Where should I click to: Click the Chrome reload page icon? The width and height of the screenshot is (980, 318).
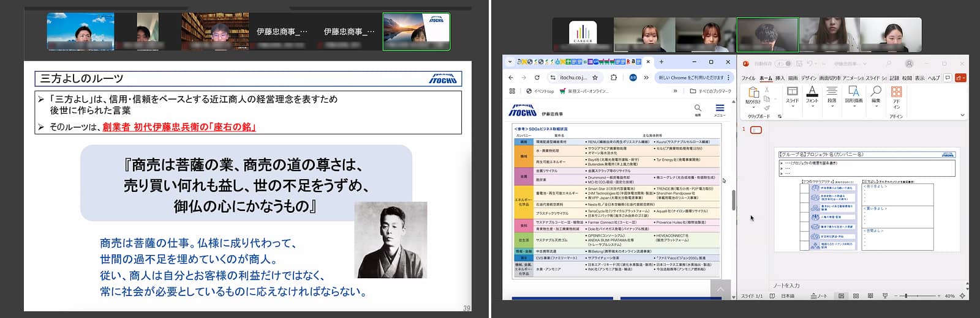point(537,78)
